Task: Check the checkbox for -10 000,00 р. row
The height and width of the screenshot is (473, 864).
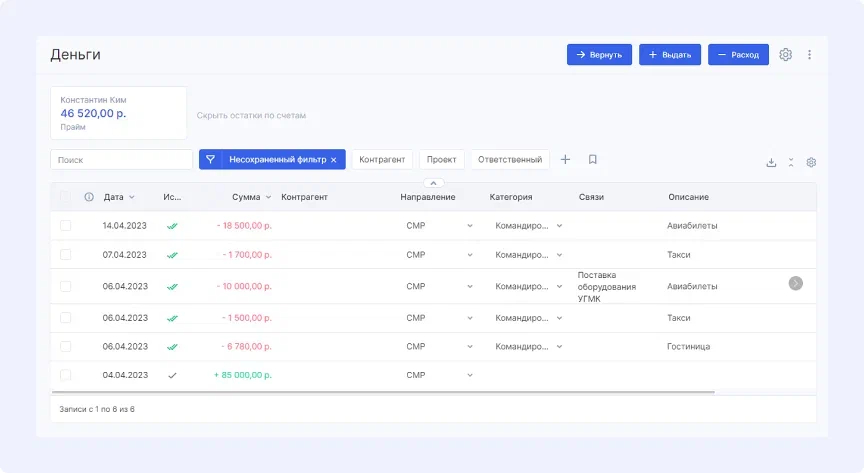Action: 66,286
